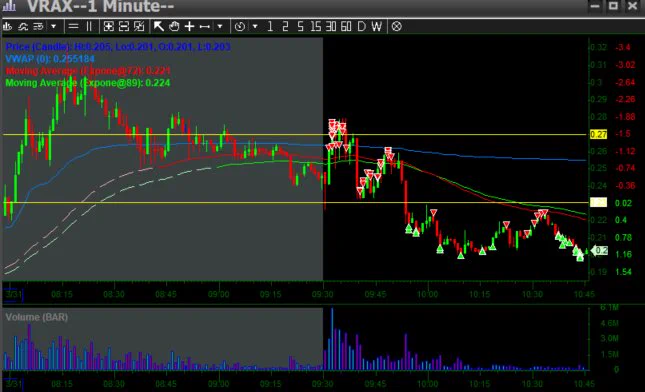Click chart icon in the title bar
The height and width of the screenshot is (392, 645).
[9, 5]
